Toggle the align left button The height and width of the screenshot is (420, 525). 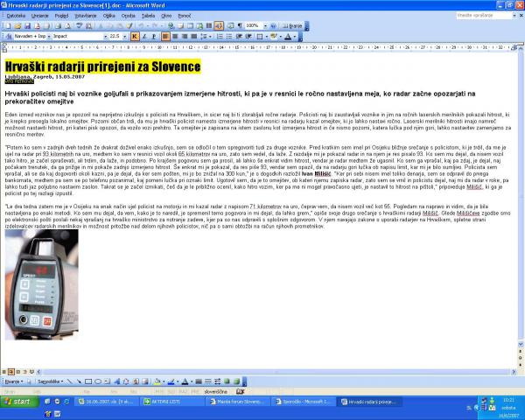click(x=166, y=37)
